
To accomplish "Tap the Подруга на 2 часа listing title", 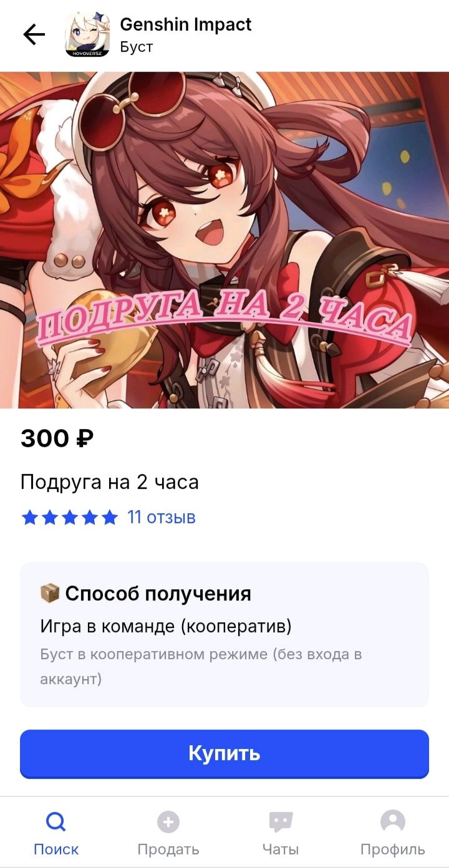I will pos(110,482).
